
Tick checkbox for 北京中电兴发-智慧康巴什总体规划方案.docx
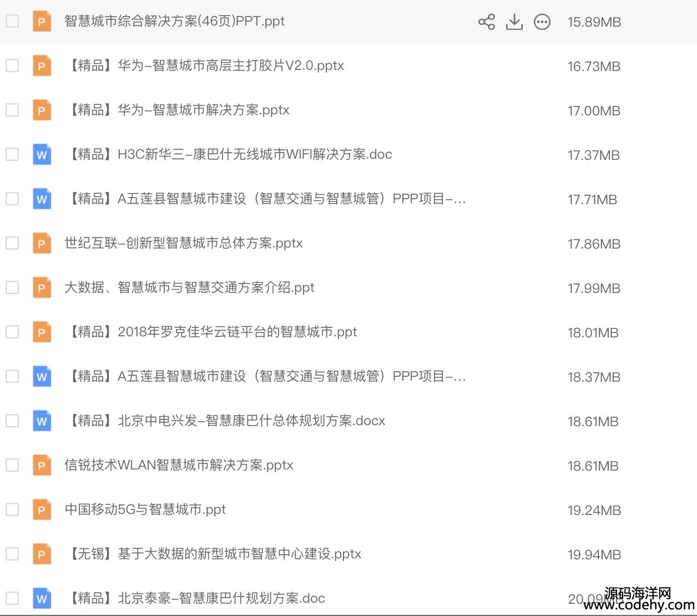pos(12,421)
